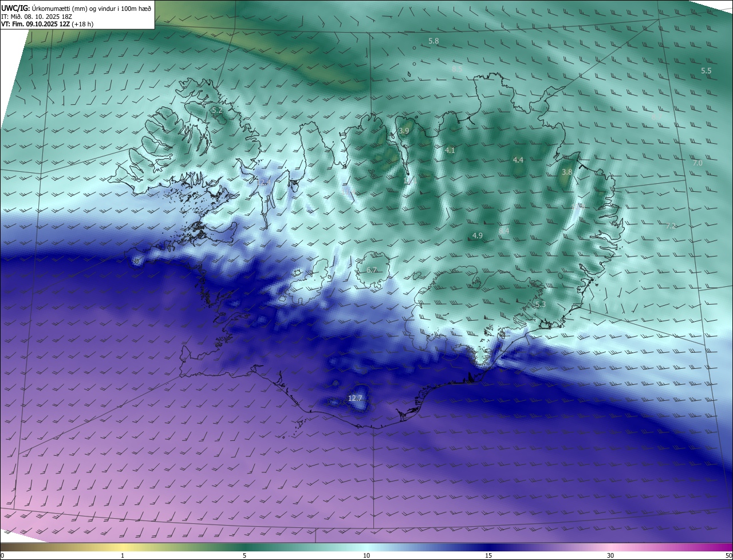Screen dimensions: 733x560
Task: Click the 30 label on the color scale
Action: pyautogui.click(x=610, y=555)
